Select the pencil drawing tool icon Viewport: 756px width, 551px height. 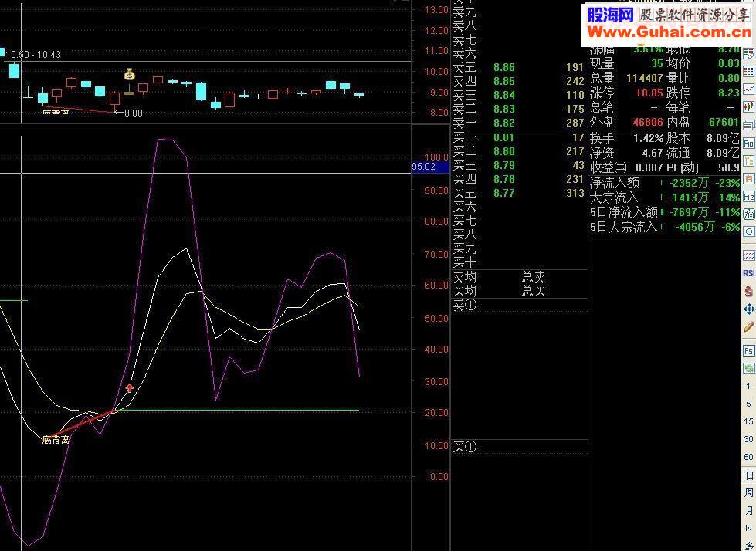pos(748,326)
